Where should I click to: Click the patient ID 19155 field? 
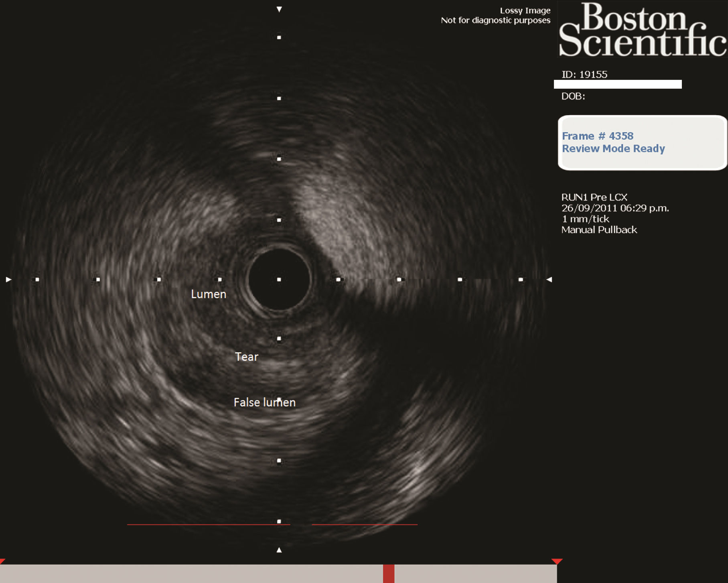tap(584, 75)
